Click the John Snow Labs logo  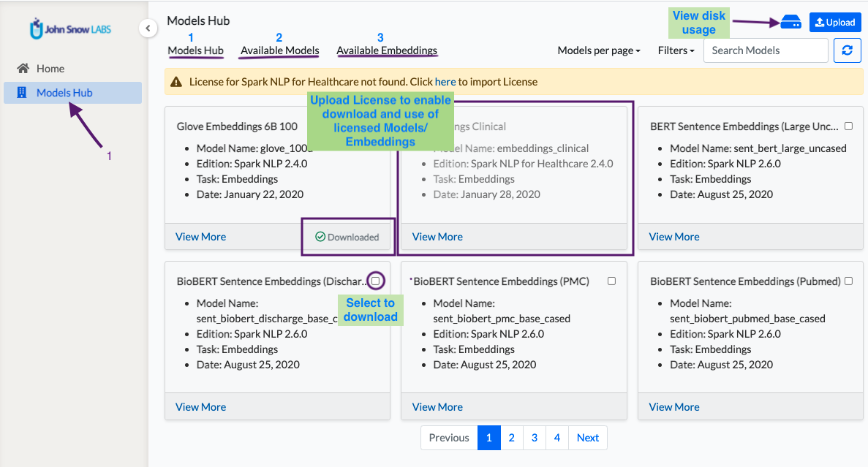[70, 29]
